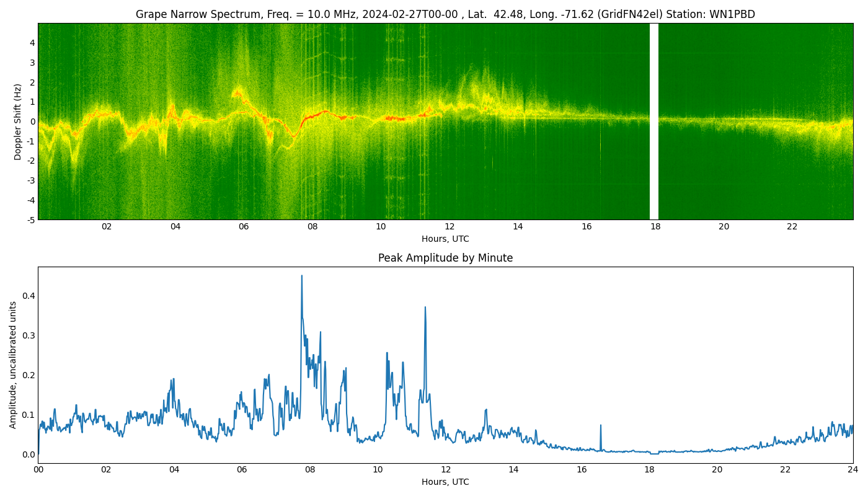Click the "12" tick below the amplitude plot
The image size is (868, 496).
tap(446, 469)
